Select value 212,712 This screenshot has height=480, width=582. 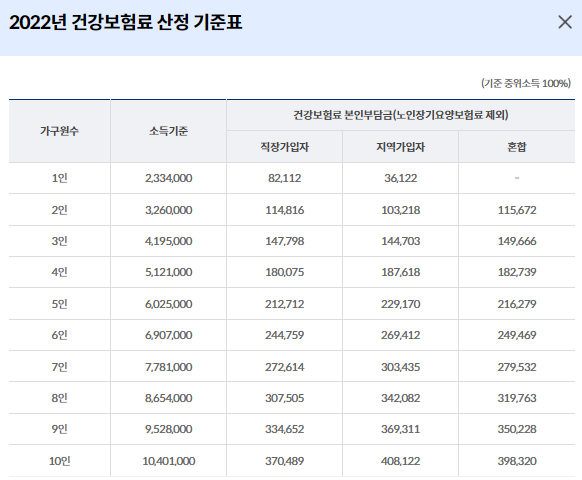[285, 304]
